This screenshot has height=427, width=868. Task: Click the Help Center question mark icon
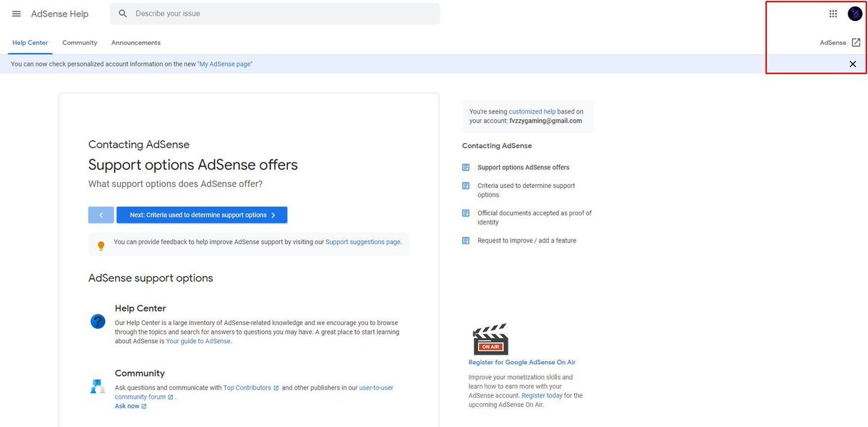[x=98, y=322]
